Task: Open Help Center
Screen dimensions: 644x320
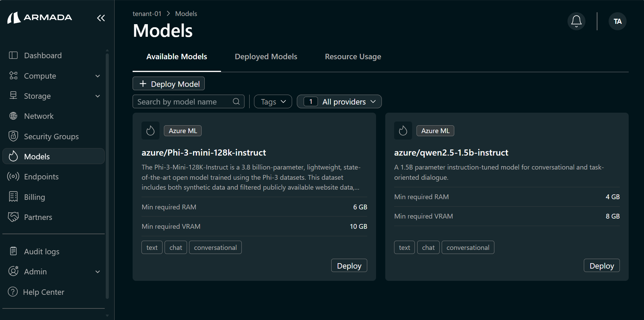Action: 53,292
